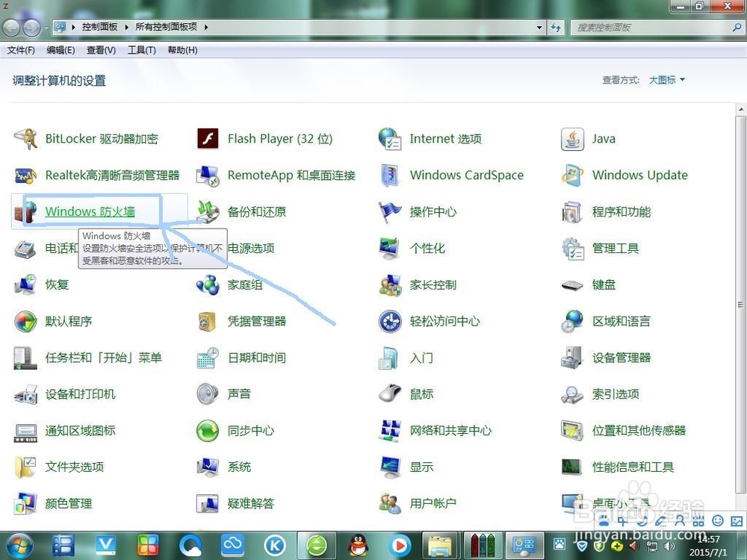The height and width of the screenshot is (560, 747).
Task: Open the 工具(T) menu
Action: [142, 50]
